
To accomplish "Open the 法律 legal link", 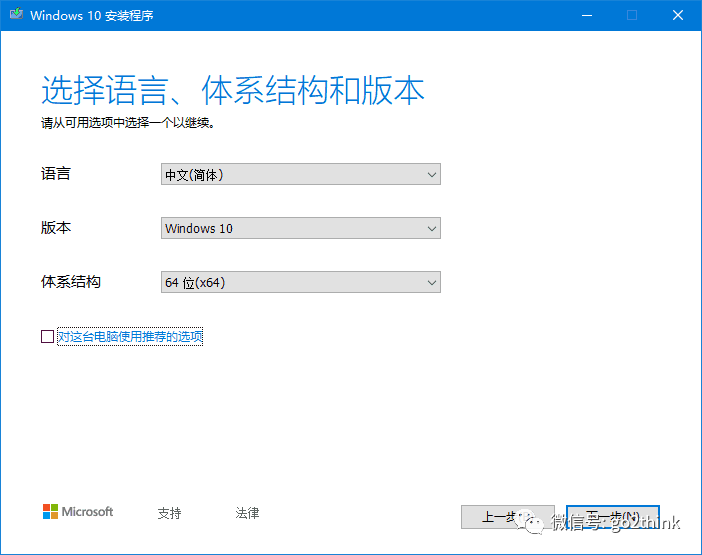I will [x=247, y=513].
